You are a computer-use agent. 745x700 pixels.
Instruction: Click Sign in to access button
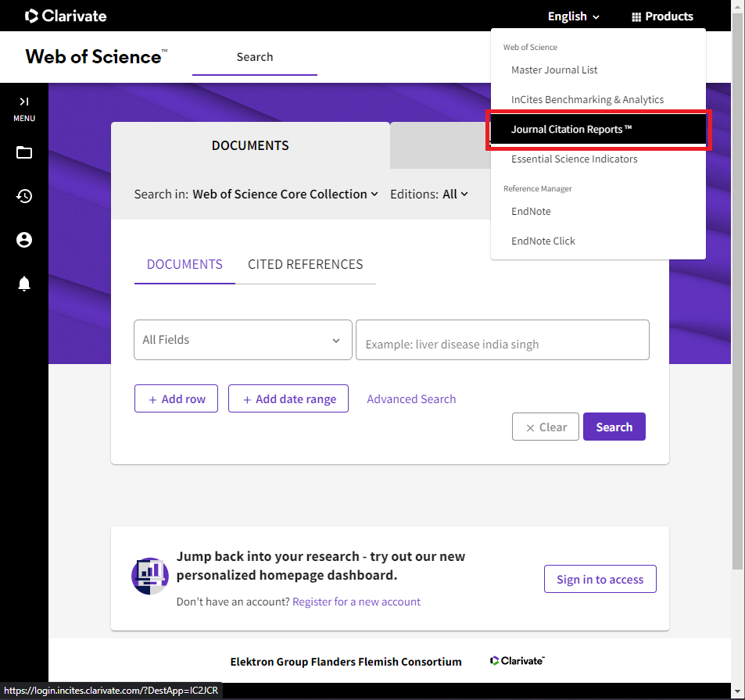click(600, 580)
